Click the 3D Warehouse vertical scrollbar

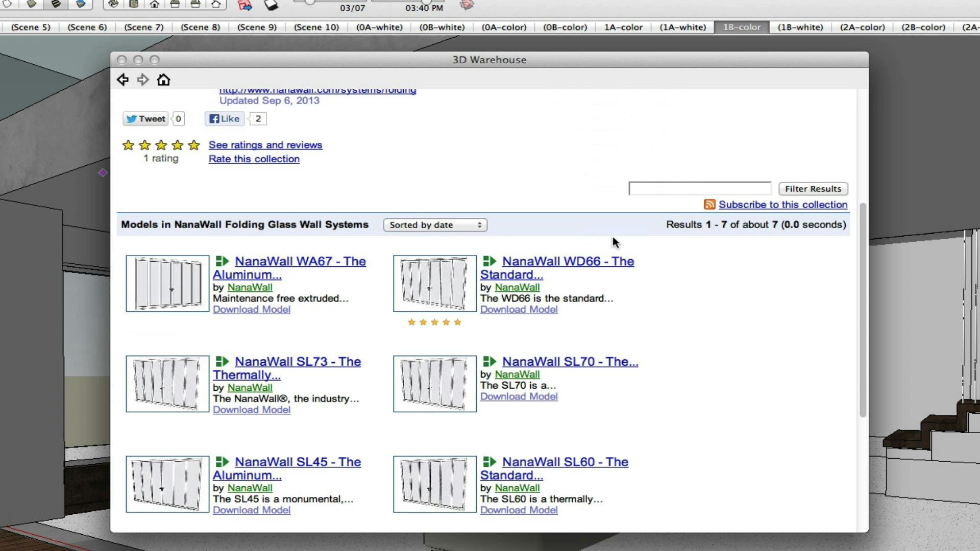coord(863,310)
